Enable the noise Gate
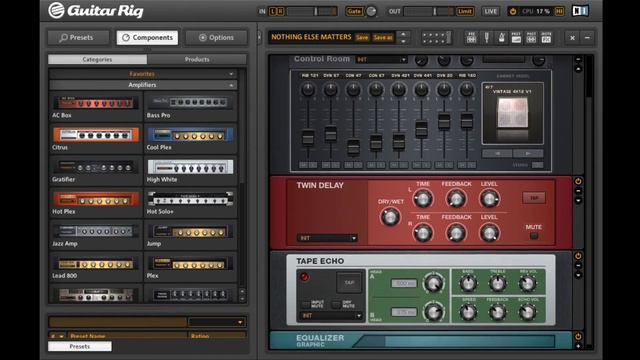 [354, 11]
